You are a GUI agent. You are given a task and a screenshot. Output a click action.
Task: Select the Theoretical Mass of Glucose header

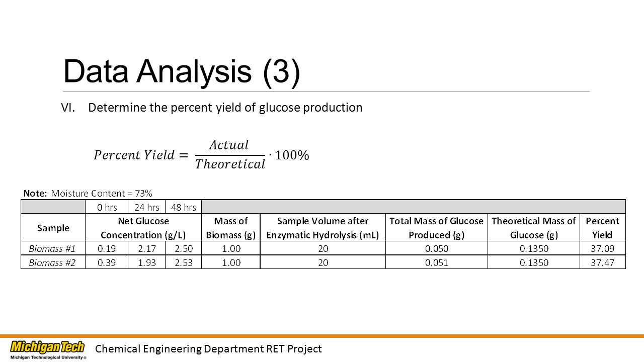(x=533, y=228)
